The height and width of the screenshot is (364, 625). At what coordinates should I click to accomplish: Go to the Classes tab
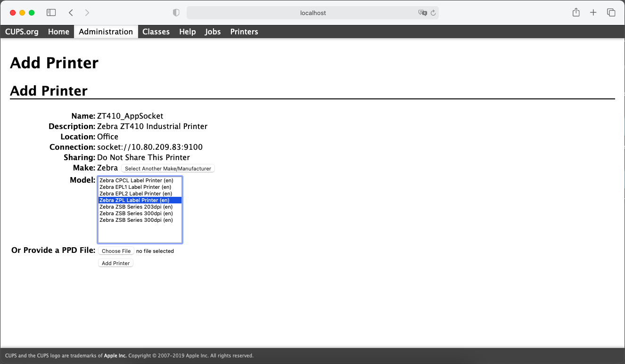156,32
